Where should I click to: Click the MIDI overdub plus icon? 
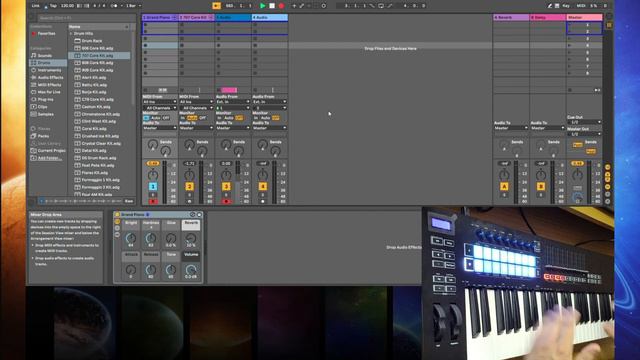click(294, 6)
